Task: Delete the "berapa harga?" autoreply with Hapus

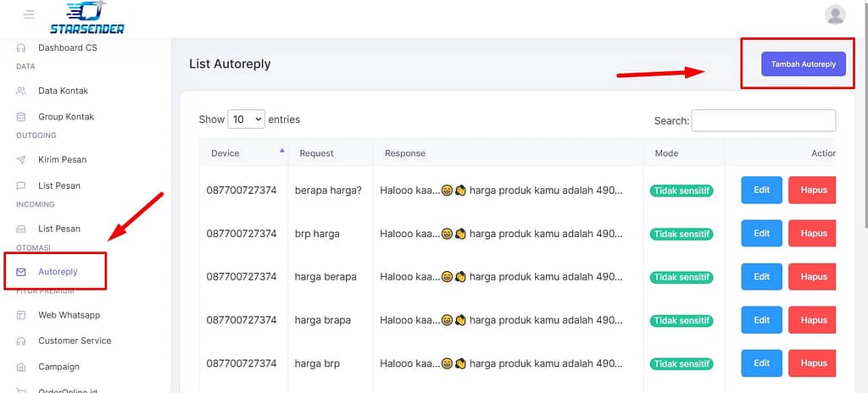Action: coord(812,190)
